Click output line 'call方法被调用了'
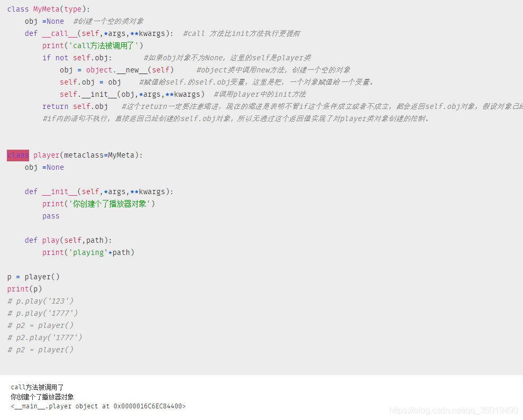 tap(37, 387)
